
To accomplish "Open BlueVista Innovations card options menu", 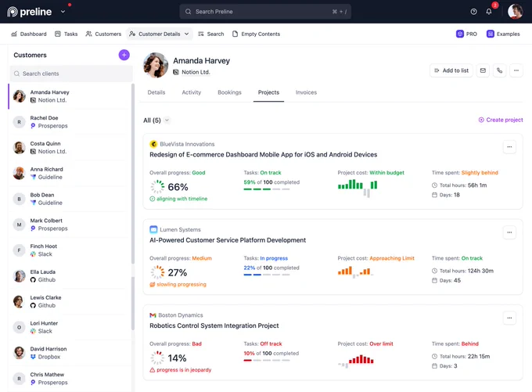I will 509,147.
